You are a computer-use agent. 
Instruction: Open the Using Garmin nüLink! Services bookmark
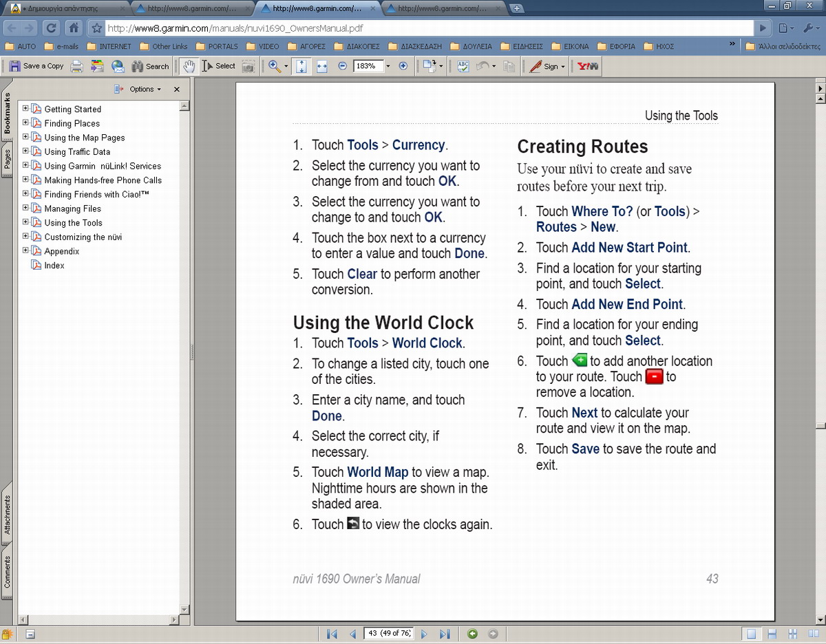(103, 166)
